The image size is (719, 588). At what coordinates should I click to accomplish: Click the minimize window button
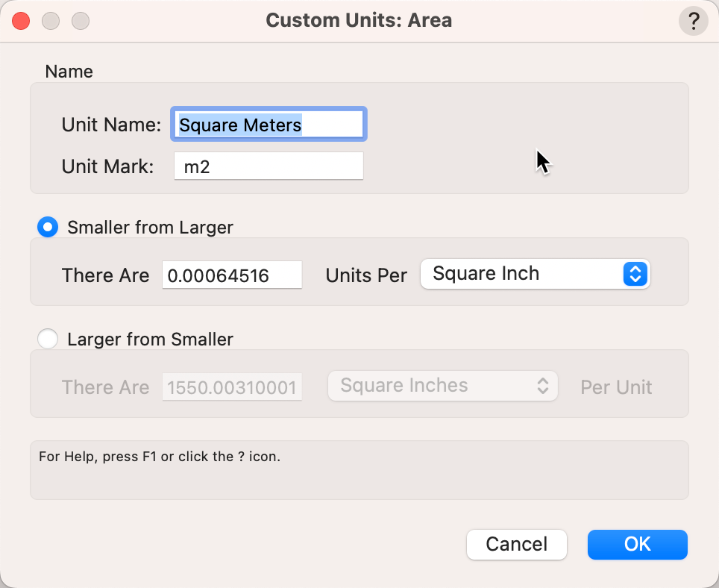[51, 21]
